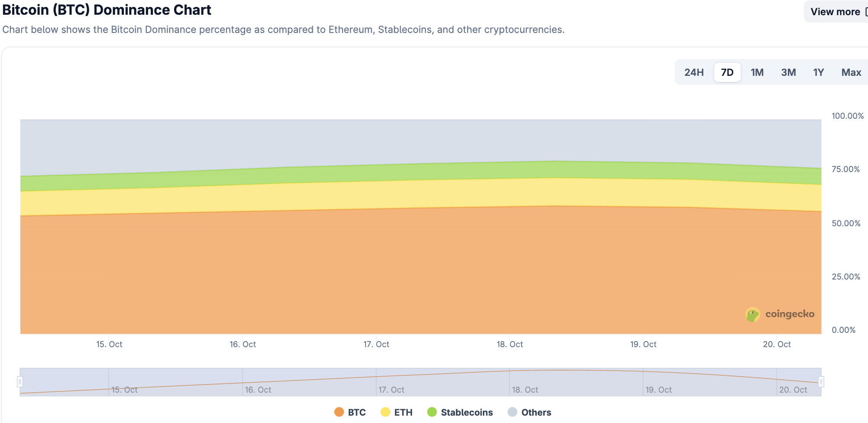Click the yellow ETH legend dot
This screenshot has width=868, height=423.
385,412
